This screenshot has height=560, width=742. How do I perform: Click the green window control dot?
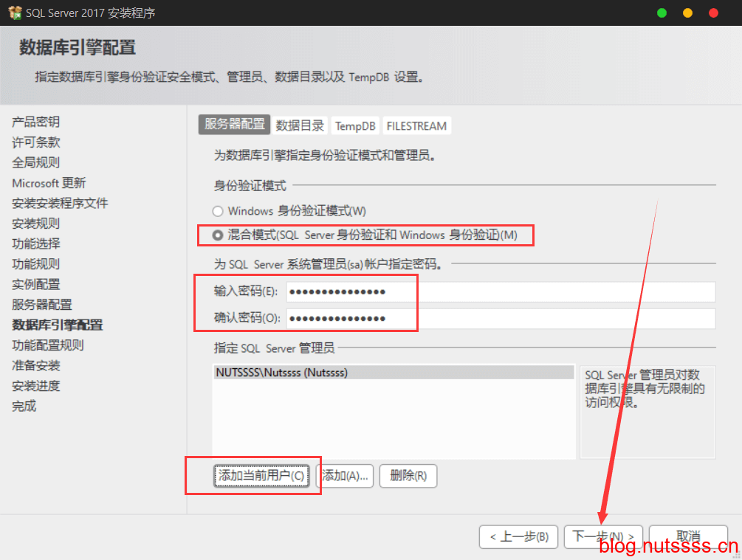(x=662, y=13)
